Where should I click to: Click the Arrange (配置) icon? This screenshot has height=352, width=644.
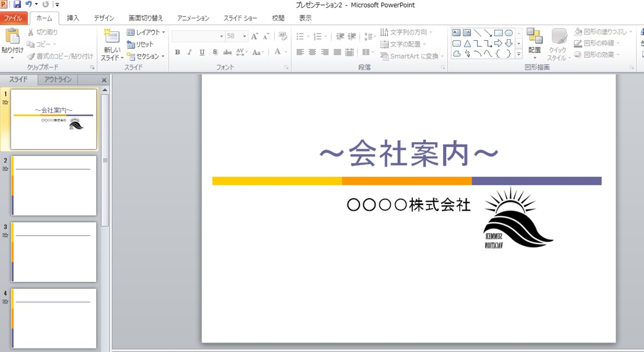(535, 37)
